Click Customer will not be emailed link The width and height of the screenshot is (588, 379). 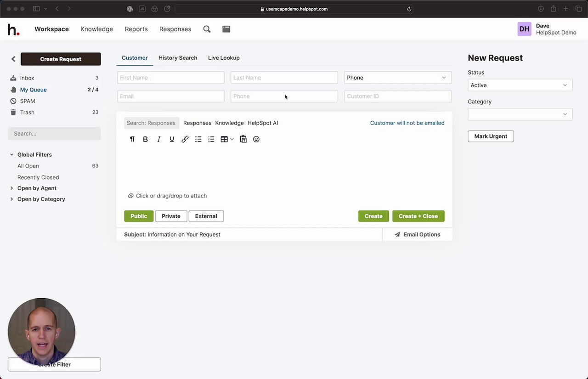click(407, 123)
